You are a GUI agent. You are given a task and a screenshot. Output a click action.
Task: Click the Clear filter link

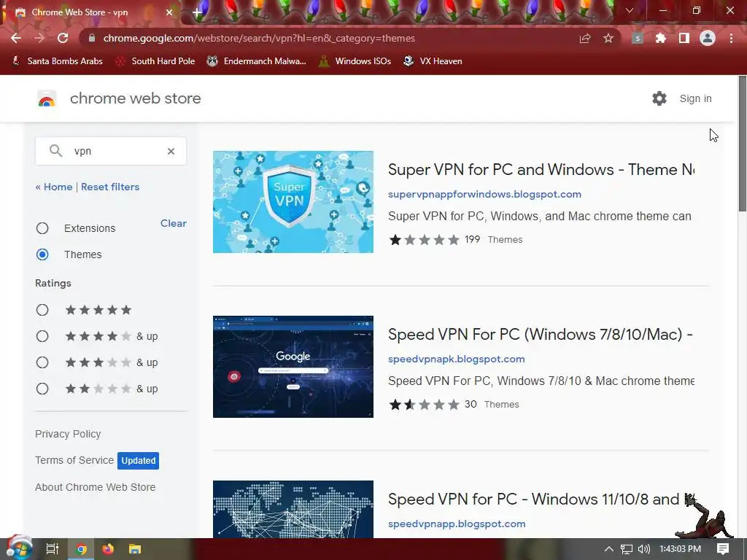pyautogui.click(x=174, y=223)
